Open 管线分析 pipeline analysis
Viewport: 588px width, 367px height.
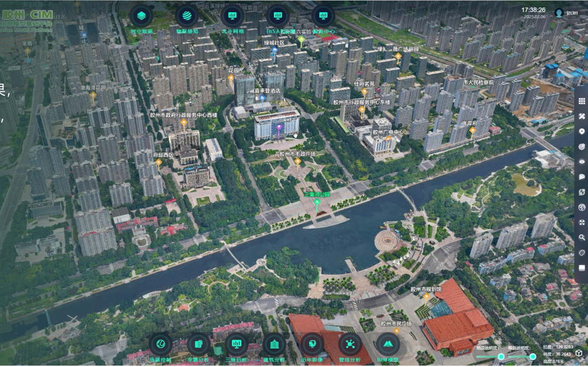pos(350,344)
